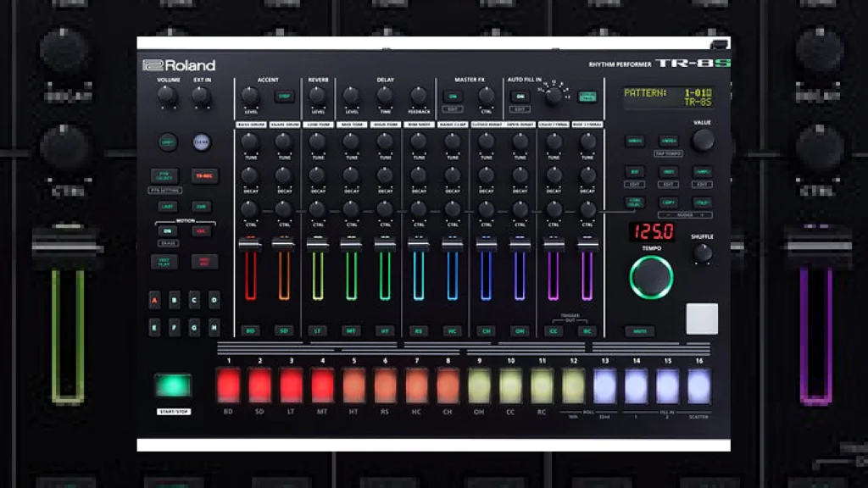
Task: Grab the orange snare drum fader
Action: 284,243
